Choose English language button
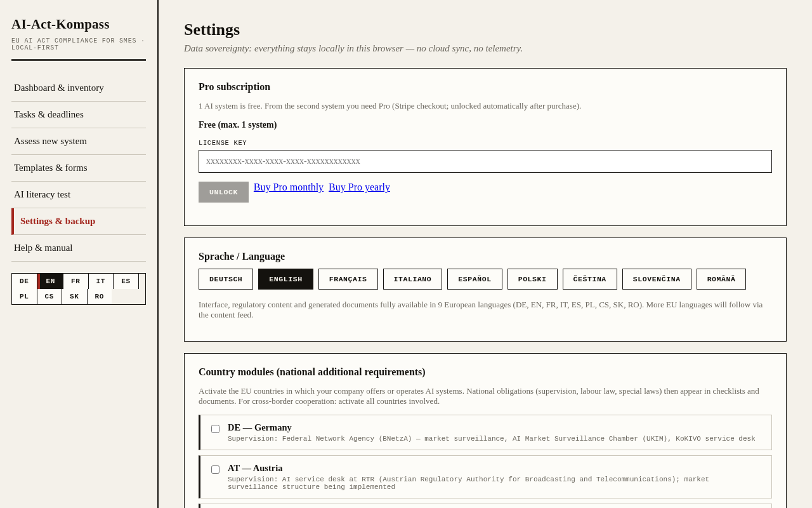 click(285, 279)
